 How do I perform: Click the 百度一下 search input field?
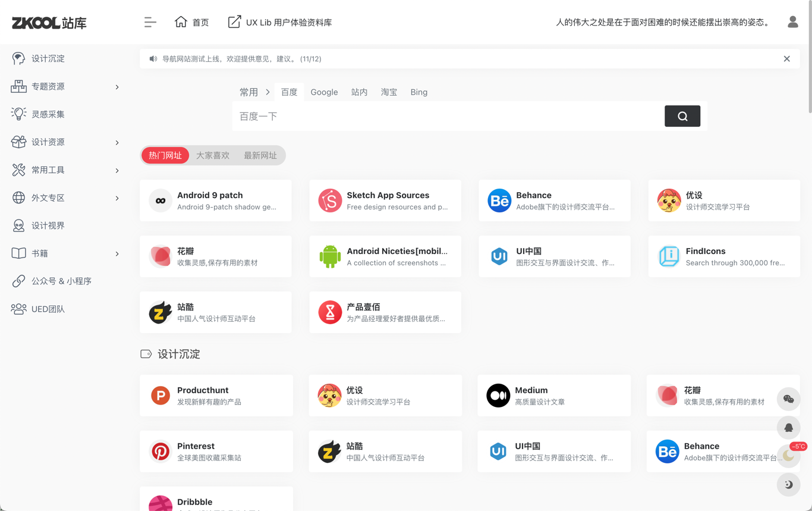click(x=448, y=116)
